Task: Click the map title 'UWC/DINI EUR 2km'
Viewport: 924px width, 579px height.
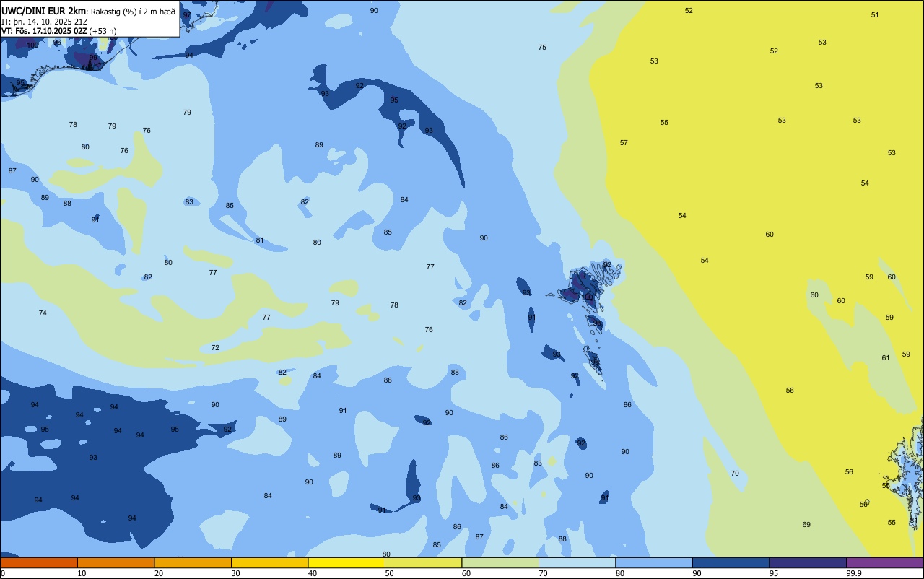Action: pyautogui.click(x=45, y=11)
